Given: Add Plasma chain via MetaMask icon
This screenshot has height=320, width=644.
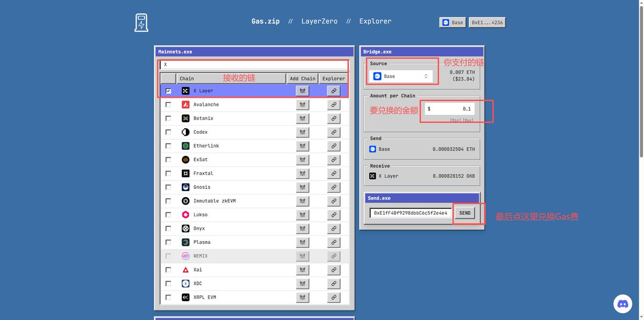Looking at the screenshot, I should (x=303, y=242).
